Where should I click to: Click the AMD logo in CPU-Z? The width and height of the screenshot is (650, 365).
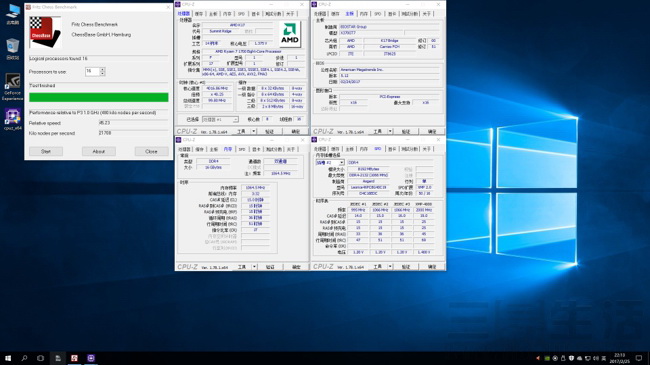[289, 34]
